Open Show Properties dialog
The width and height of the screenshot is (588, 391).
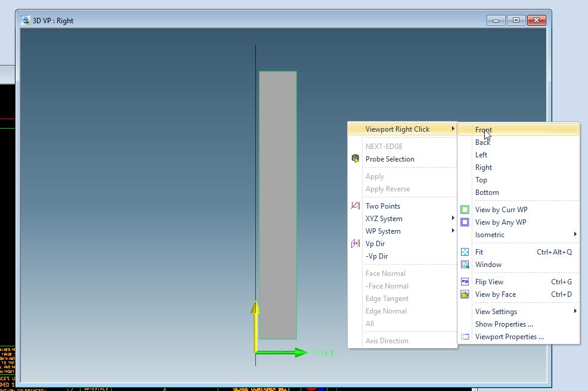pos(519,324)
